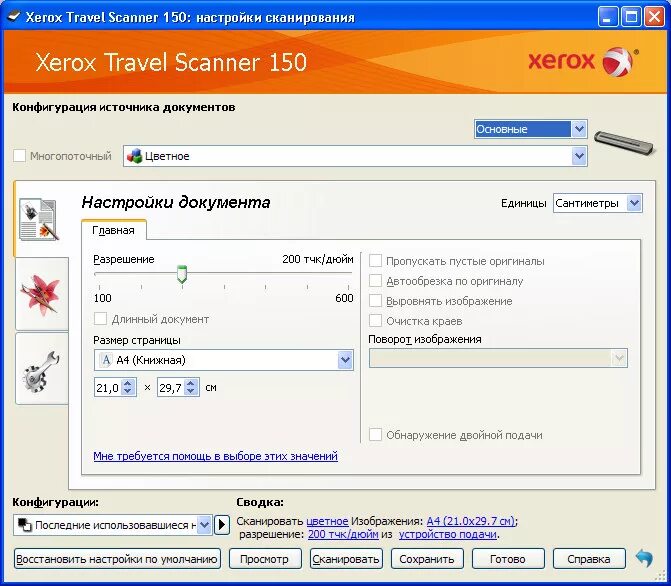Click Восстановить настройки по умолчанию button
This screenshot has height=586, width=671.
117,559
